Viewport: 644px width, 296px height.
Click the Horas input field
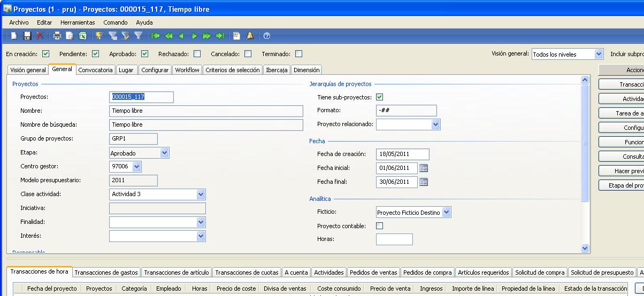(x=394, y=239)
